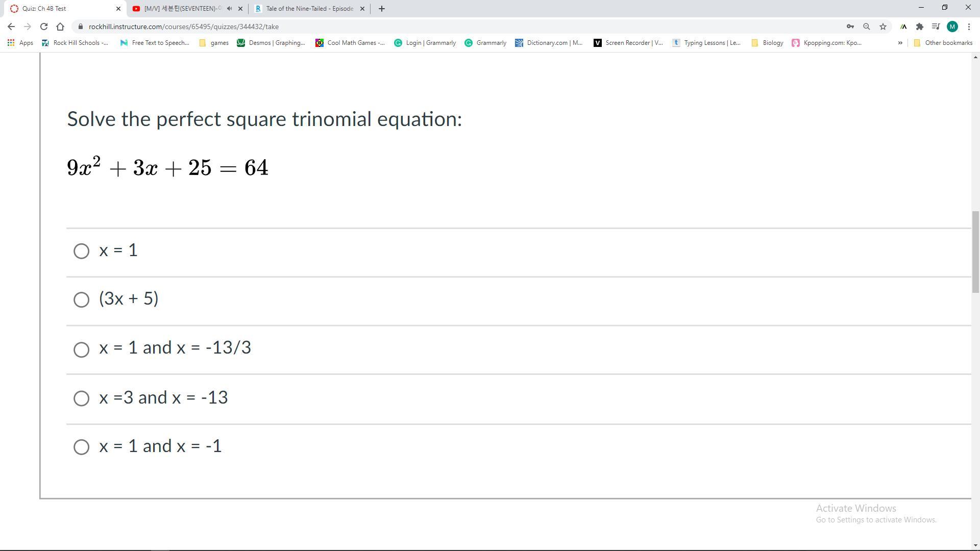Select x = 1 and x = -13/3
Image resolution: width=980 pixels, height=551 pixels.
pyautogui.click(x=81, y=349)
